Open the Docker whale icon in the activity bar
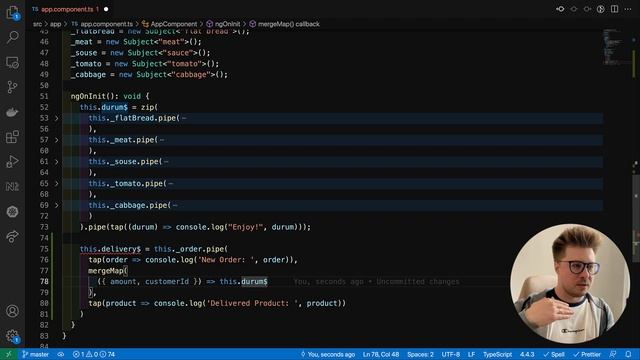The width and height of the screenshot is (640, 360). point(12,112)
